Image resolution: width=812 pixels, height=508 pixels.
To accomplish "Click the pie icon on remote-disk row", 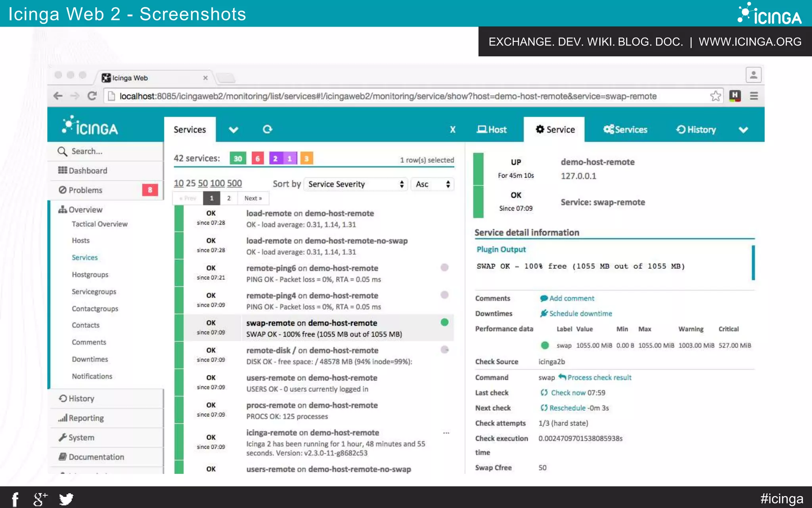I will click(444, 350).
